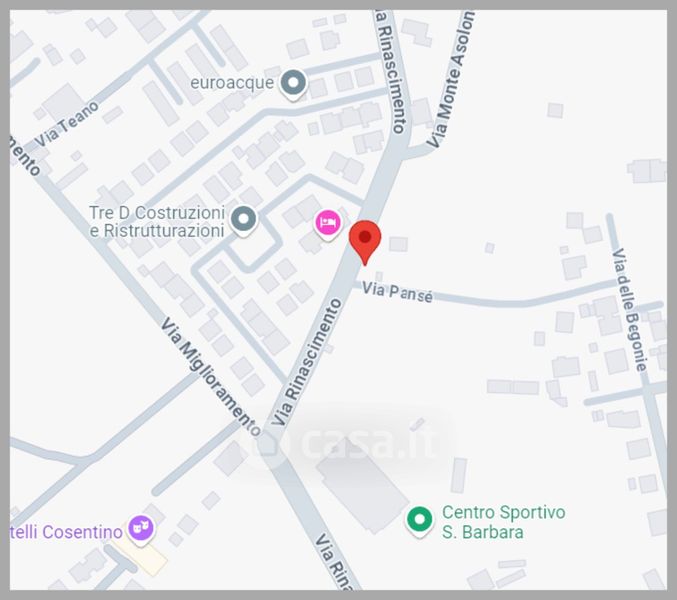Click the telli Cosentino purple label

[66, 532]
